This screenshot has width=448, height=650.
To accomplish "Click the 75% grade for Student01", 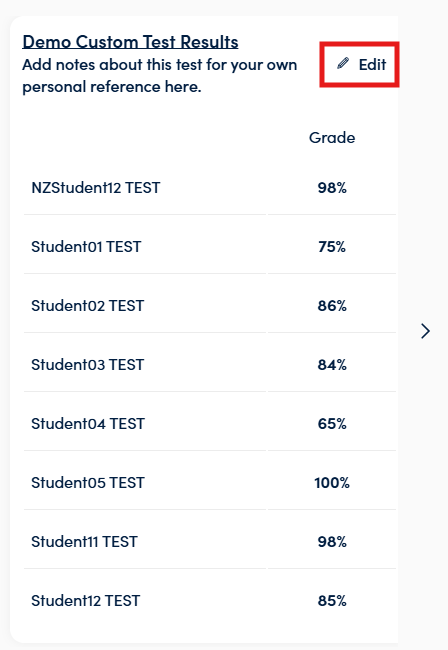I will pos(332,247).
